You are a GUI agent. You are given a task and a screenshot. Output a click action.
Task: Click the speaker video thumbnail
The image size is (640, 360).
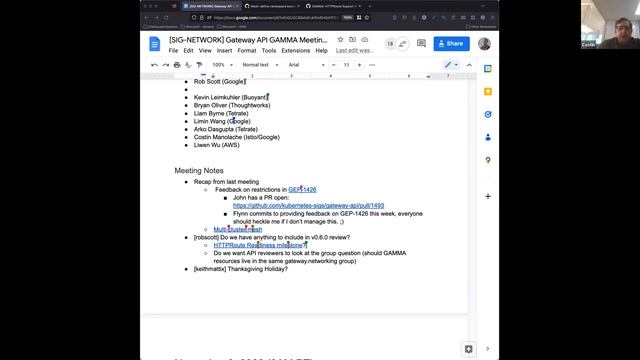[x=610, y=24]
